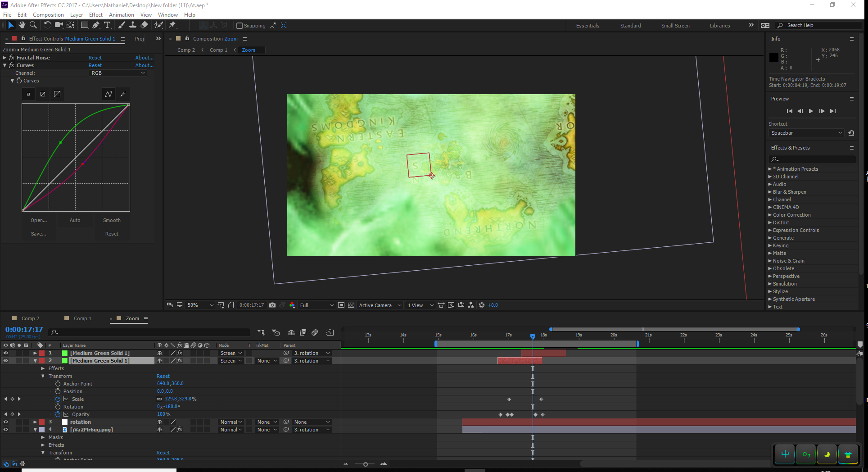
Task: Open the Animation menu
Action: (121, 15)
